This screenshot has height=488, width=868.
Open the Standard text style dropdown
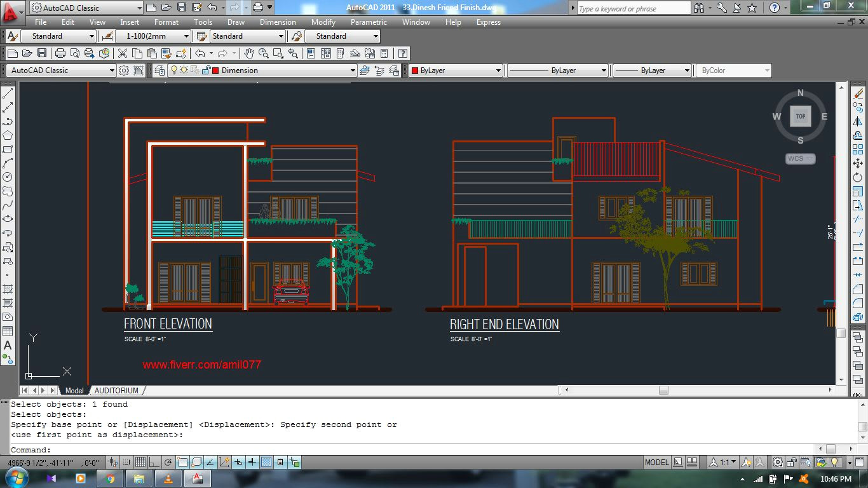[x=58, y=36]
